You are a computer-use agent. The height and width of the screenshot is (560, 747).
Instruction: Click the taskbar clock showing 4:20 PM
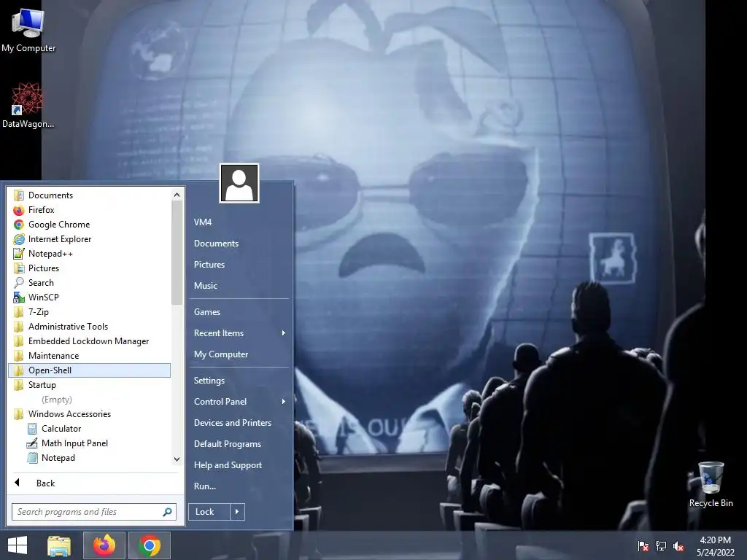click(x=715, y=546)
